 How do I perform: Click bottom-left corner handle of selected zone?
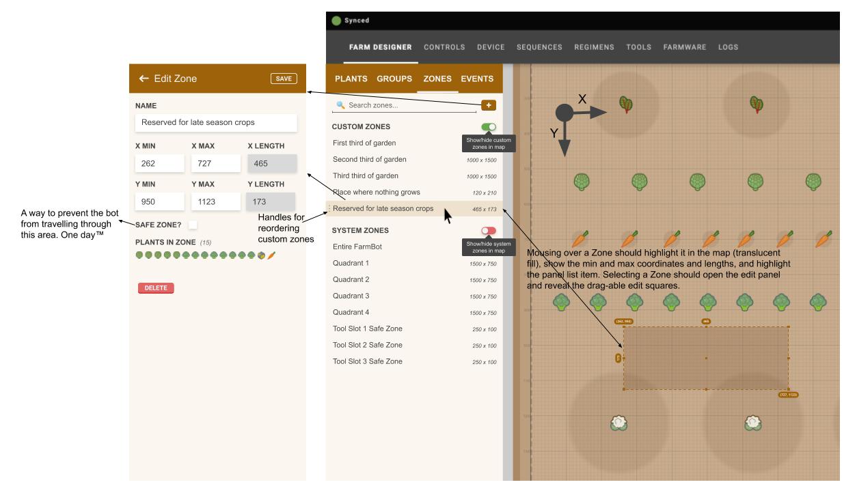pos(624,389)
